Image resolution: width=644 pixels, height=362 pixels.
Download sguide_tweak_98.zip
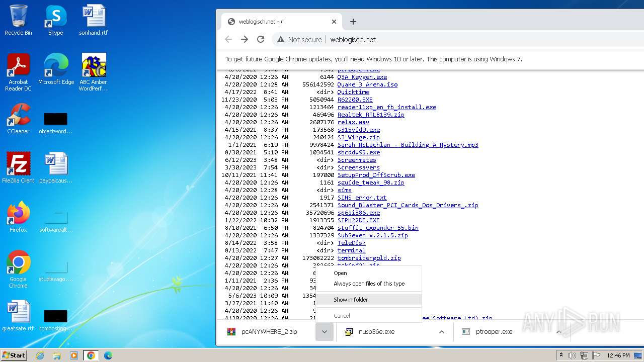click(x=371, y=183)
